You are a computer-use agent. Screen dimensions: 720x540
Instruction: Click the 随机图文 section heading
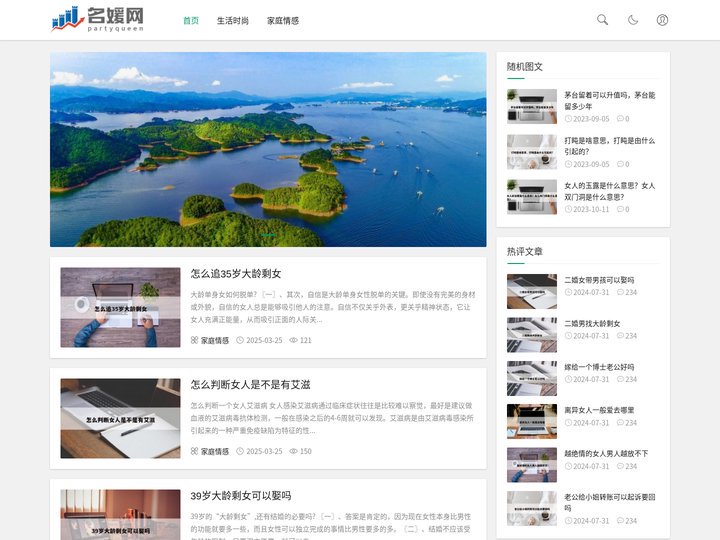(x=525, y=67)
